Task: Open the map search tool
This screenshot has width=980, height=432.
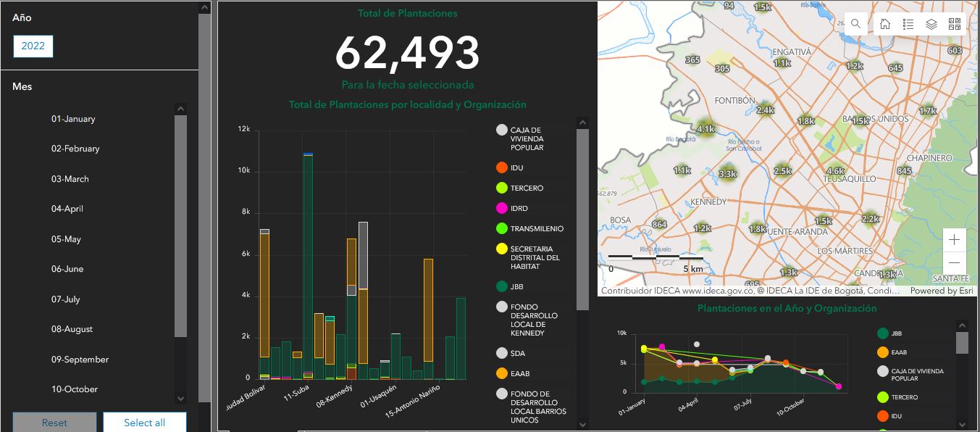Action: coord(855,24)
